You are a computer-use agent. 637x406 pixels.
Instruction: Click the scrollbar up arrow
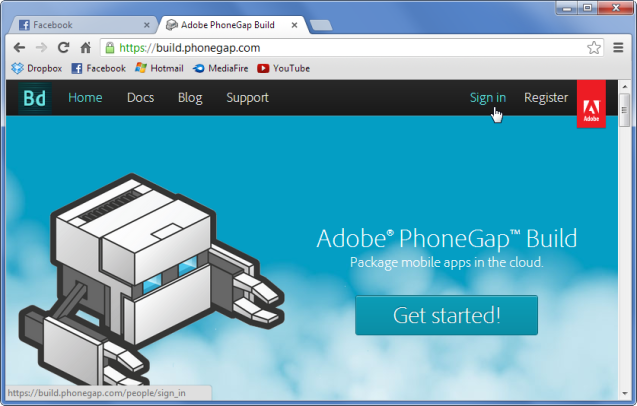tap(625, 86)
